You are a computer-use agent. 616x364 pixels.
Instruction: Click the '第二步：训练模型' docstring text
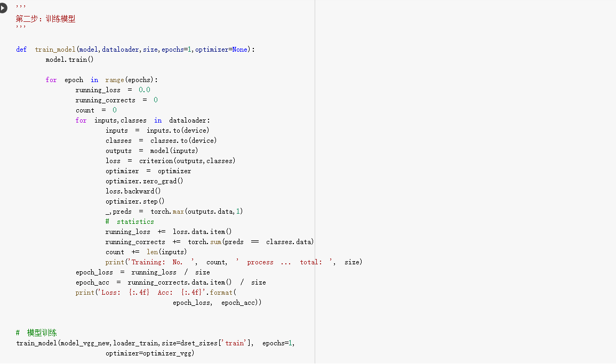coord(45,19)
